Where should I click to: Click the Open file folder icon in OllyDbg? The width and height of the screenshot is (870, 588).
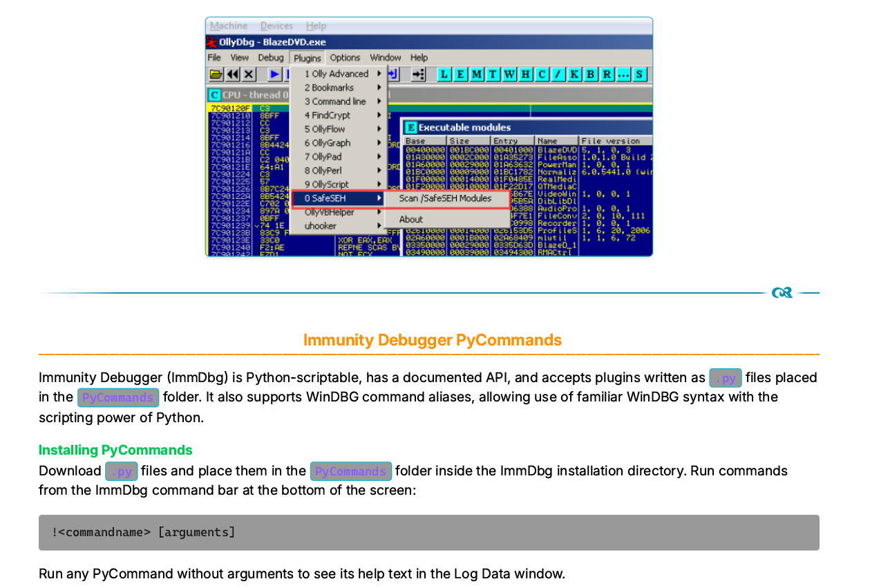click(x=216, y=74)
